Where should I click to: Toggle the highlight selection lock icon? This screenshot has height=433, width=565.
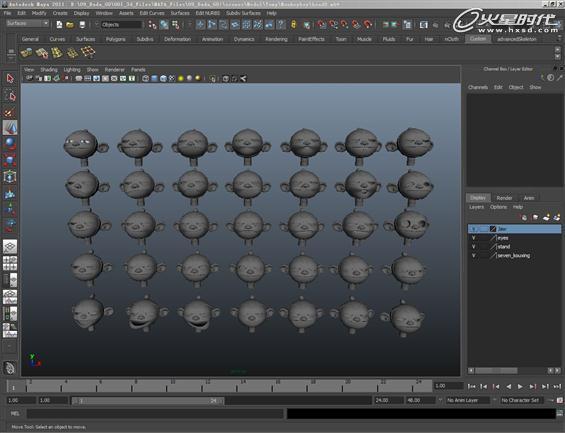point(293,24)
